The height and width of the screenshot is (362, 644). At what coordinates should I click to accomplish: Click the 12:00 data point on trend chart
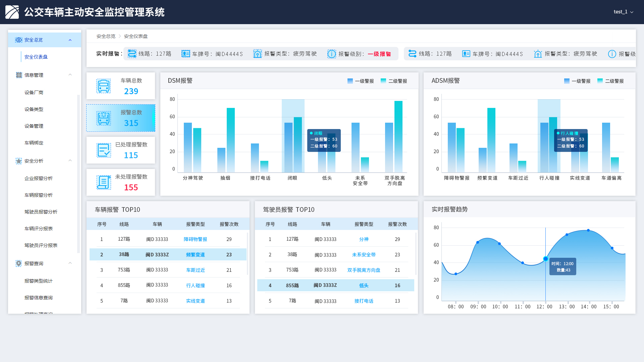pyautogui.click(x=545, y=259)
